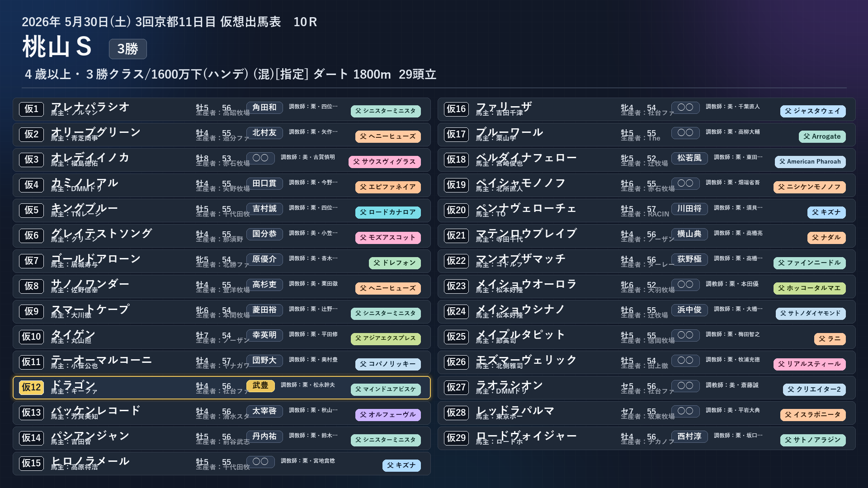Open jockey chip 原優介

(264, 259)
